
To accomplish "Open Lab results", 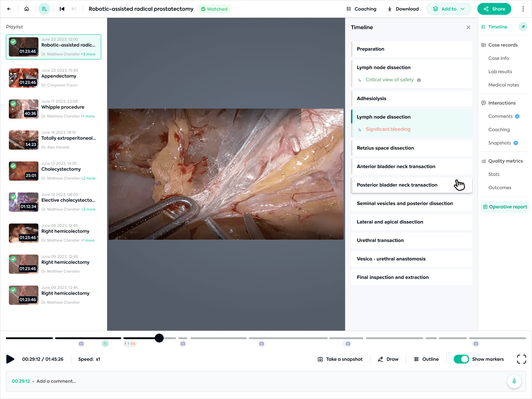I will pos(500,72).
